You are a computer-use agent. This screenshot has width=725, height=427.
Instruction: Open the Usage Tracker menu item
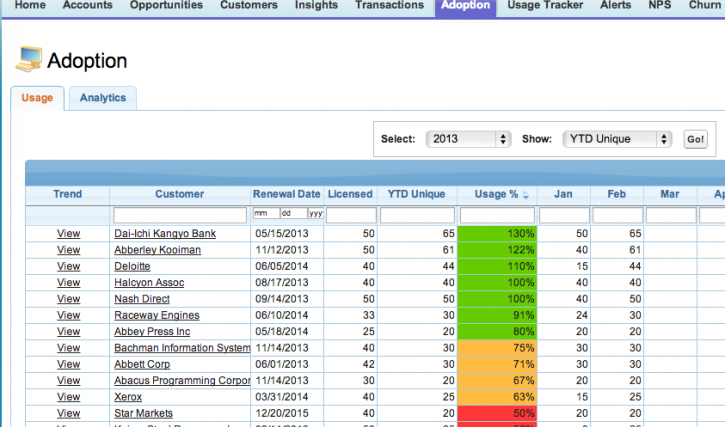[x=545, y=5]
